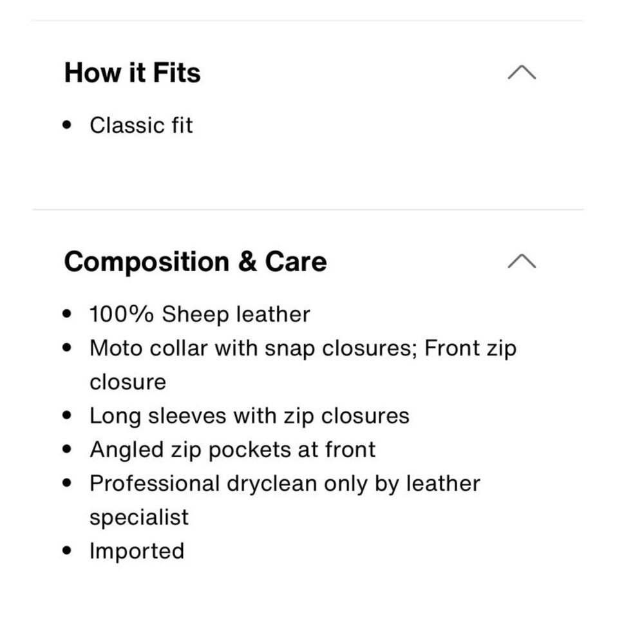Screen dimensions: 644x644
Task: Click bullet beside Angled zip pockets
Action: [x=67, y=449]
